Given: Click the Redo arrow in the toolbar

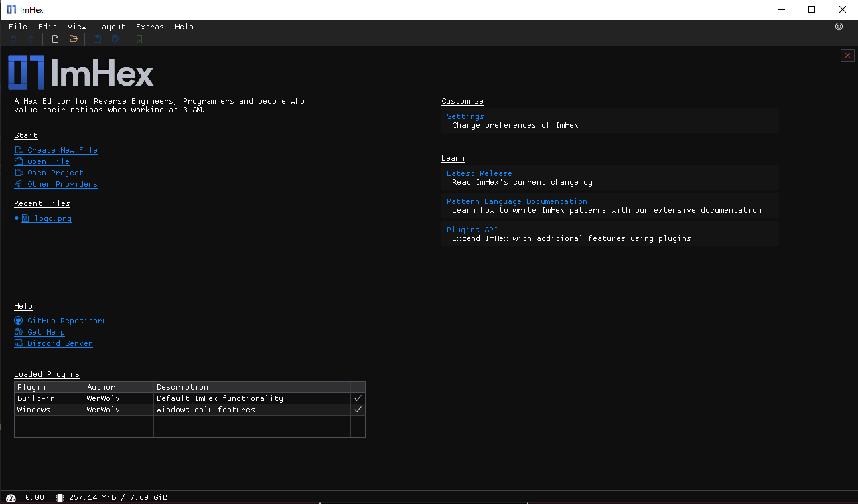Looking at the screenshot, I should 31,39.
